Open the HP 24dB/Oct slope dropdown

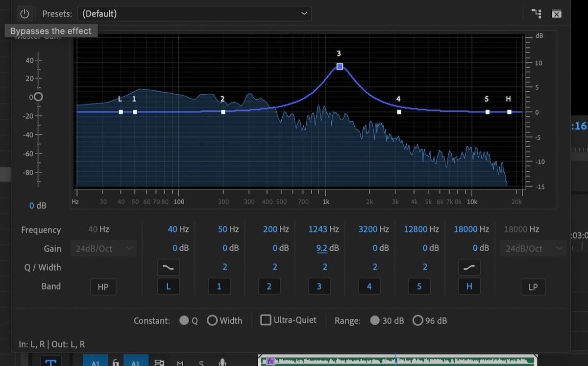(x=103, y=248)
